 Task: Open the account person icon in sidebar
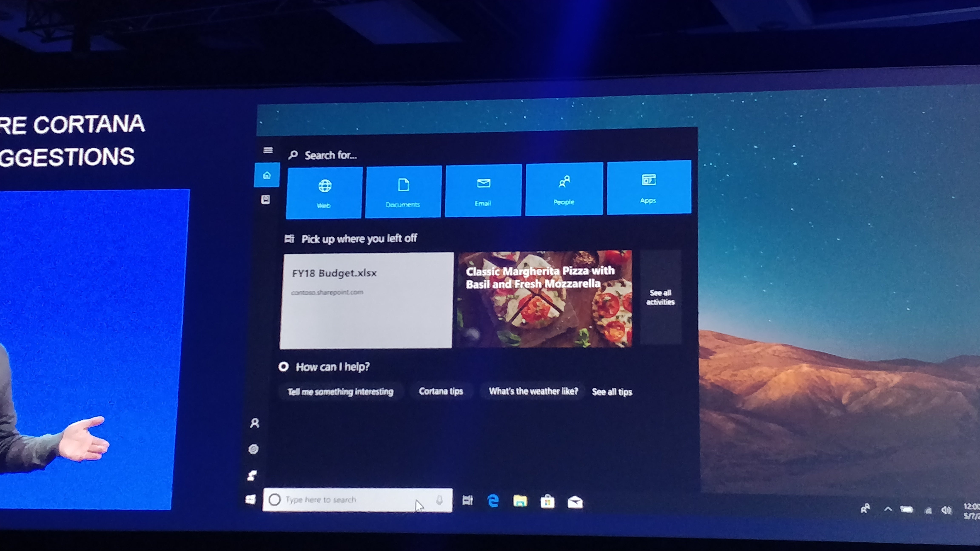coord(255,423)
